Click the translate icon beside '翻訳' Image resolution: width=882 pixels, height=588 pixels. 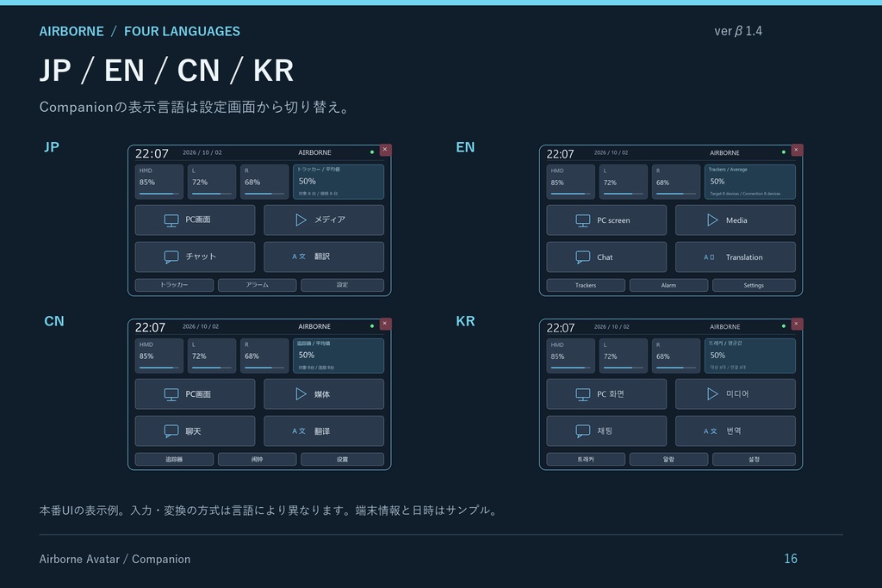299,257
